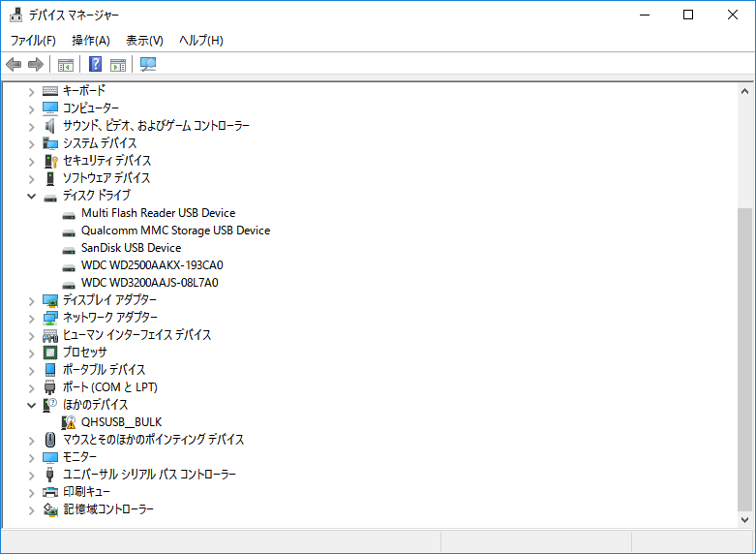Click the speaker icon for sound controllers
Image resolution: width=756 pixels, height=554 pixels.
[50, 126]
